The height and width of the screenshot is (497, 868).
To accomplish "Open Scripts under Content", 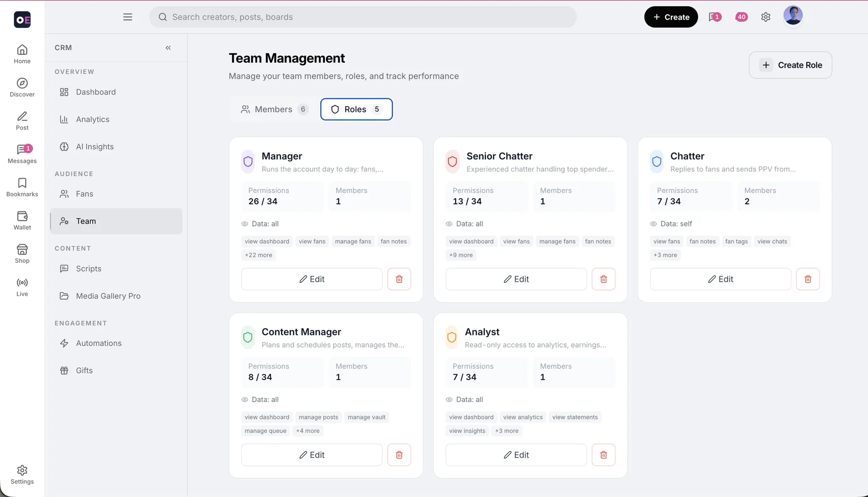I will [x=116, y=269].
